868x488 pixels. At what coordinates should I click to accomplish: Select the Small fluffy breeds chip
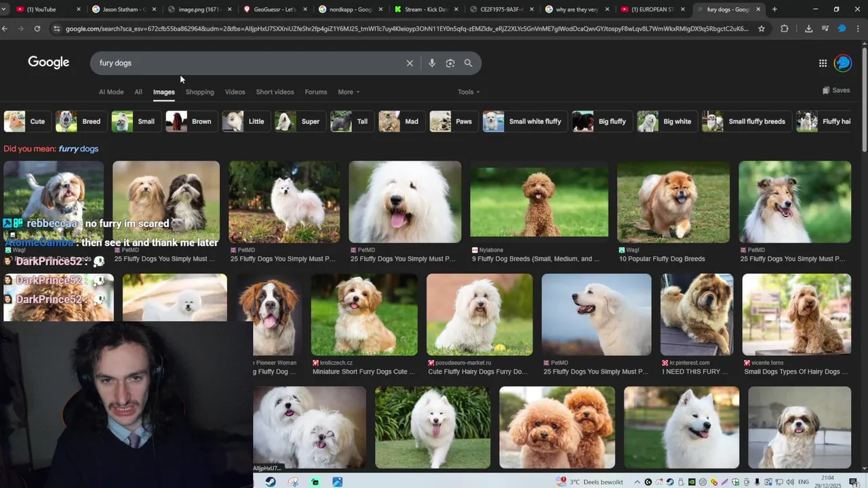click(747, 121)
